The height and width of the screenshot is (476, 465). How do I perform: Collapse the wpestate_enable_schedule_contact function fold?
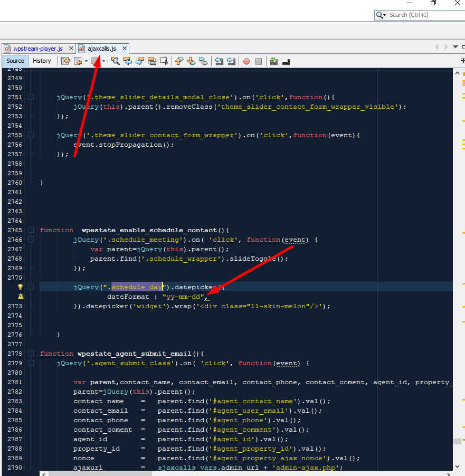(x=31, y=231)
